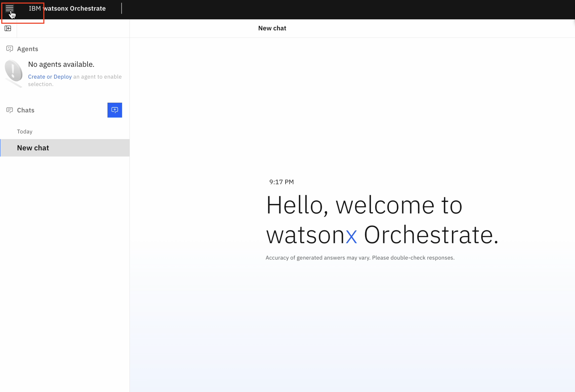
Task: Click the IBM watsonx Orchestrate title
Action: tap(67, 8)
